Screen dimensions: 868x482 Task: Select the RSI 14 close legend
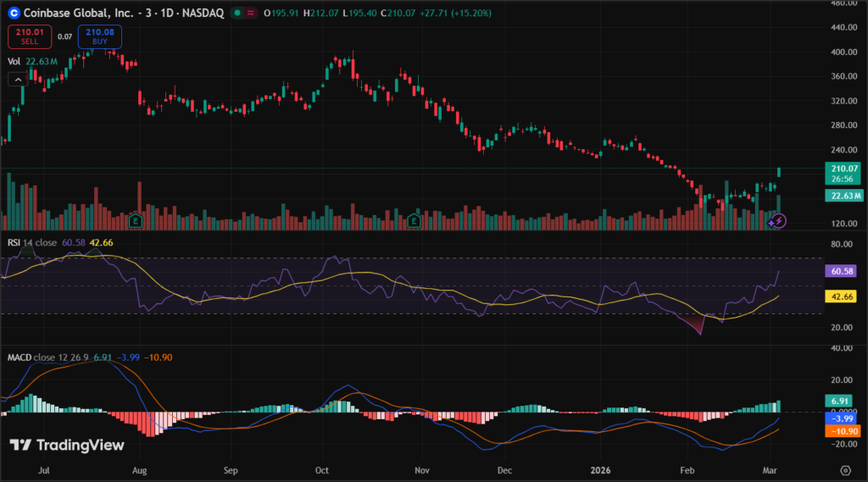[x=32, y=243]
